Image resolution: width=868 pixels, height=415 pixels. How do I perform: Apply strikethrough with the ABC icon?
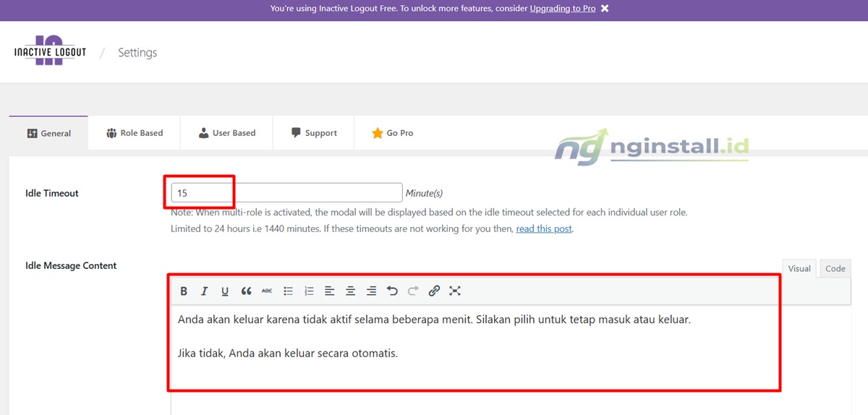267,291
